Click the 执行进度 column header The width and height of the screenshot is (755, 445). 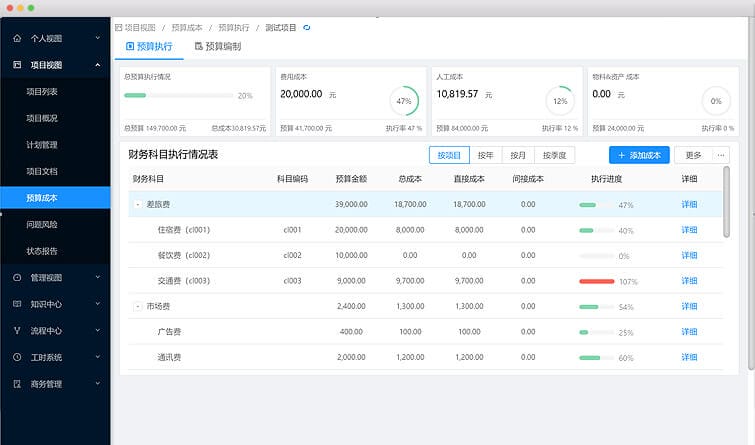coord(606,179)
